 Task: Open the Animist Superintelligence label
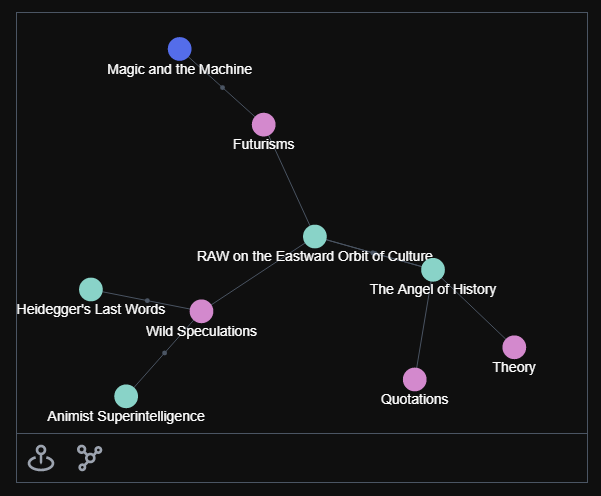[x=126, y=416]
